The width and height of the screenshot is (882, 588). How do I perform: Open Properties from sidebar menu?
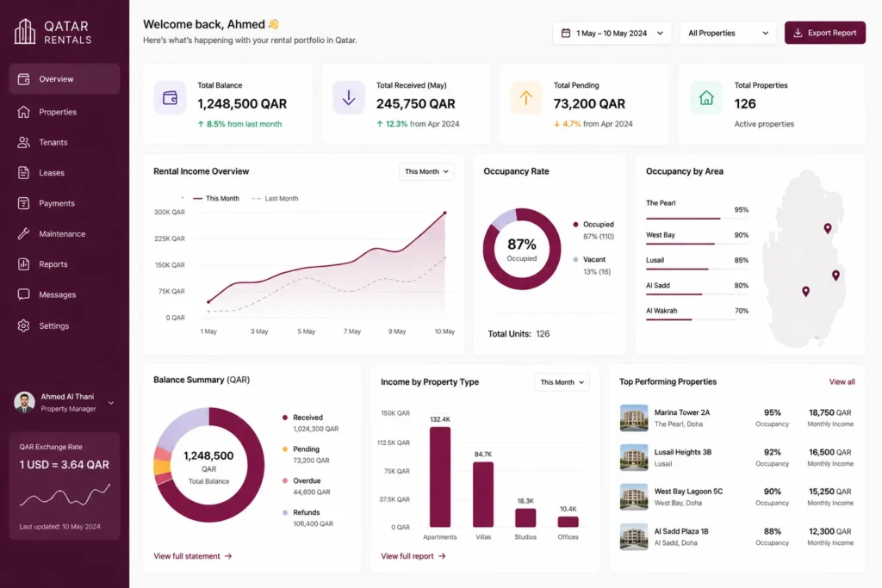(64, 112)
